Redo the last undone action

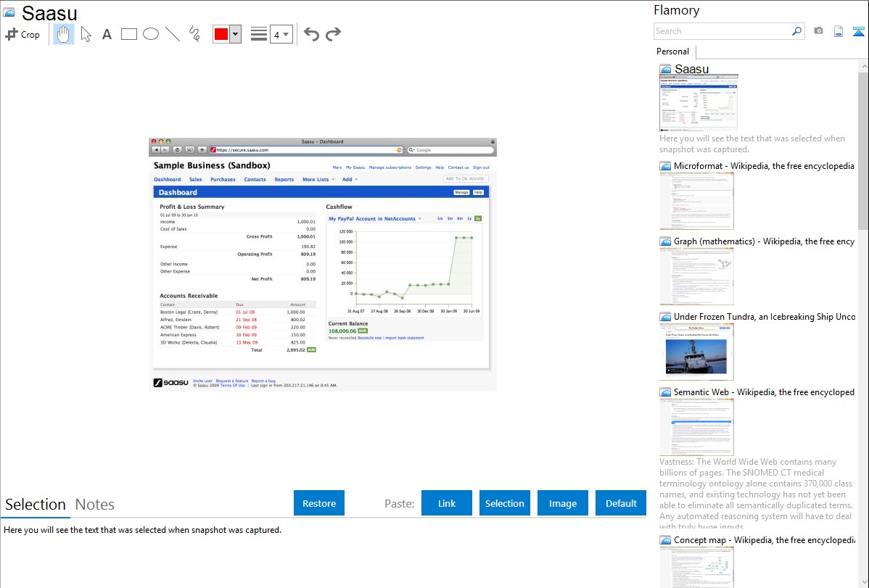point(334,34)
